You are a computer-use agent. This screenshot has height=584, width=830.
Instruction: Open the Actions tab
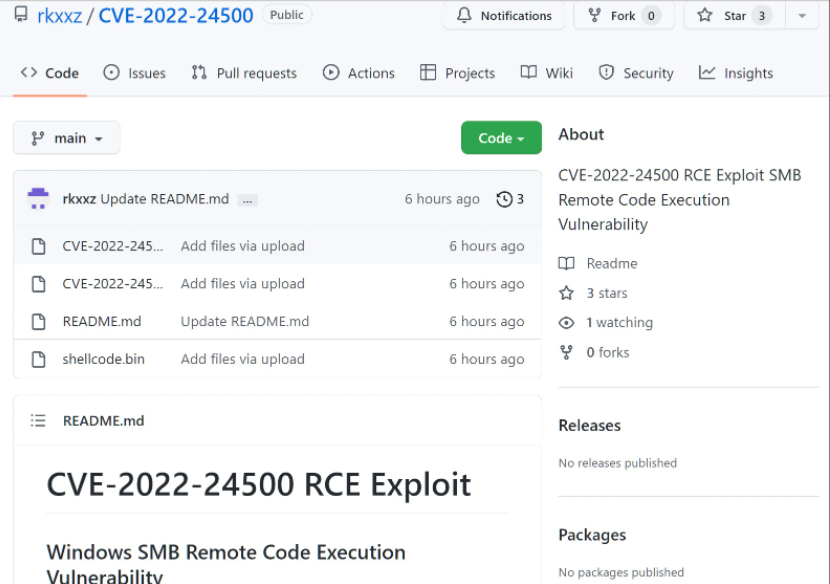click(359, 73)
